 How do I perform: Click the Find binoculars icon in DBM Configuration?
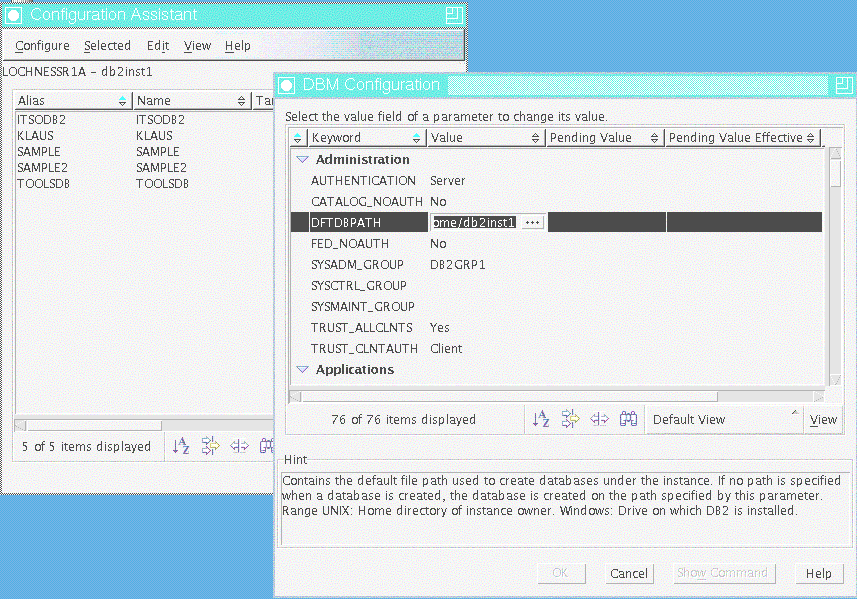click(x=628, y=420)
